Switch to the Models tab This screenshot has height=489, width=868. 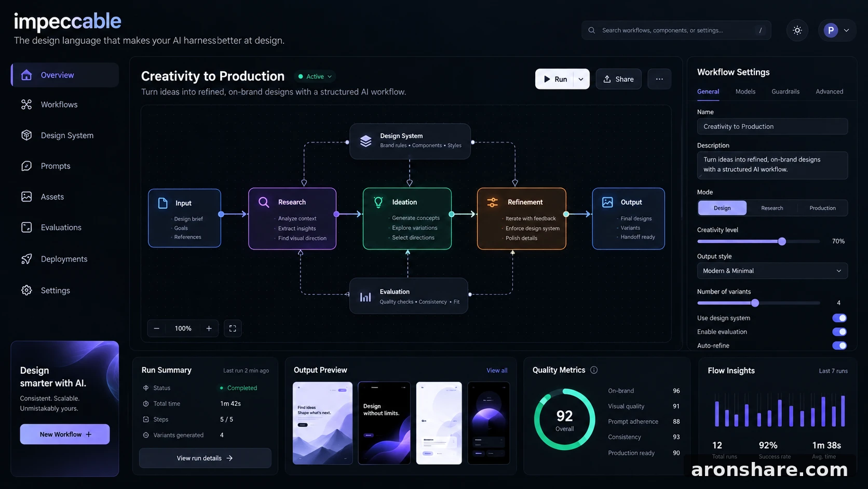coord(745,91)
